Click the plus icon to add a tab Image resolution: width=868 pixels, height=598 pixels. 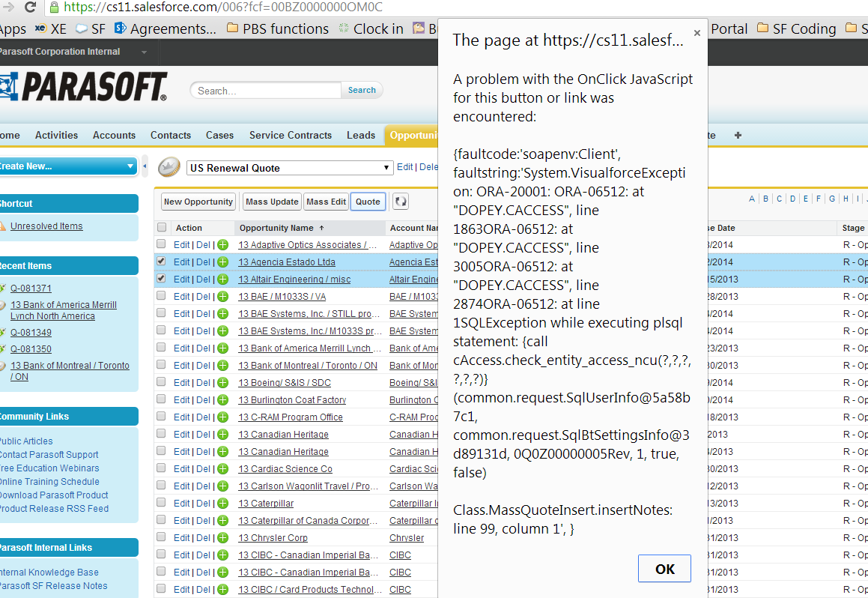coord(738,135)
